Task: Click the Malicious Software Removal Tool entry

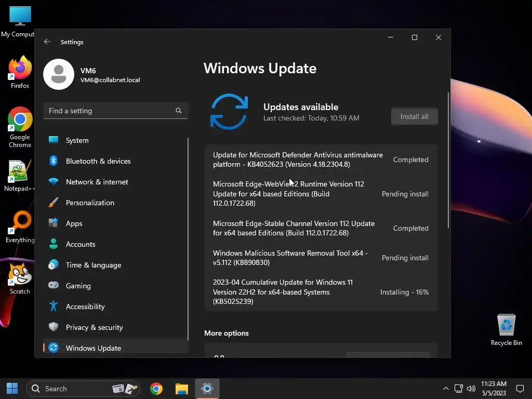Action: 321,258
